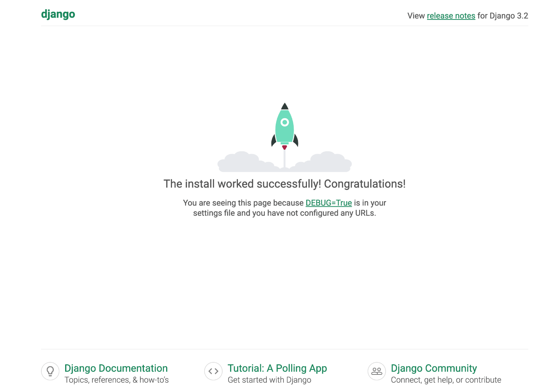
Task: Click 'for Django 3.2' text
Action: click(x=503, y=16)
